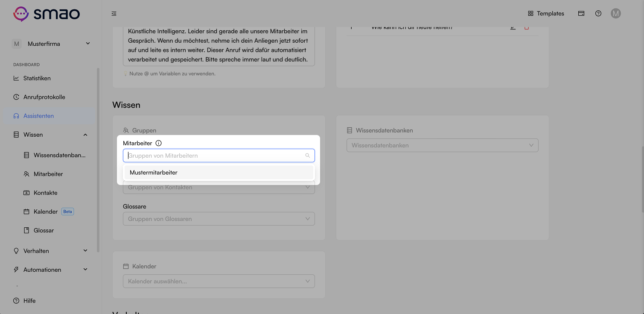Open Mitarbeiter in the sidebar submenu
Image resolution: width=644 pixels, height=314 pixels.
[44, 174]
